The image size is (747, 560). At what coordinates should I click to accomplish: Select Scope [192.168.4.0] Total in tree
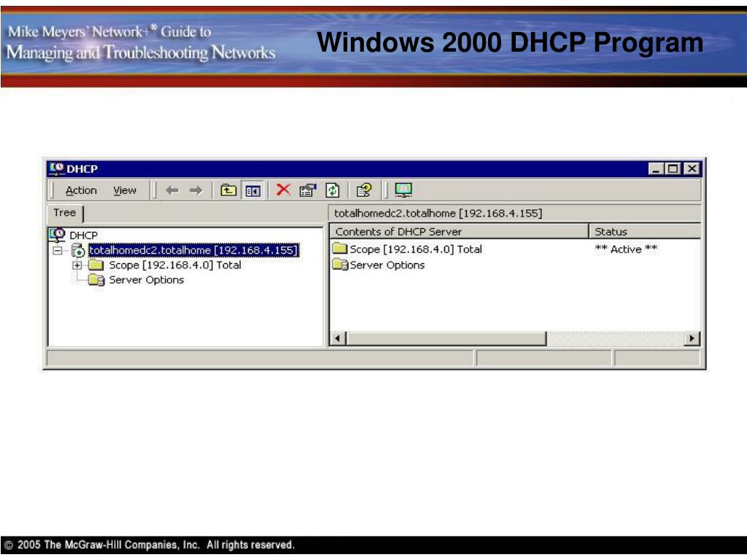click(175, 265)
